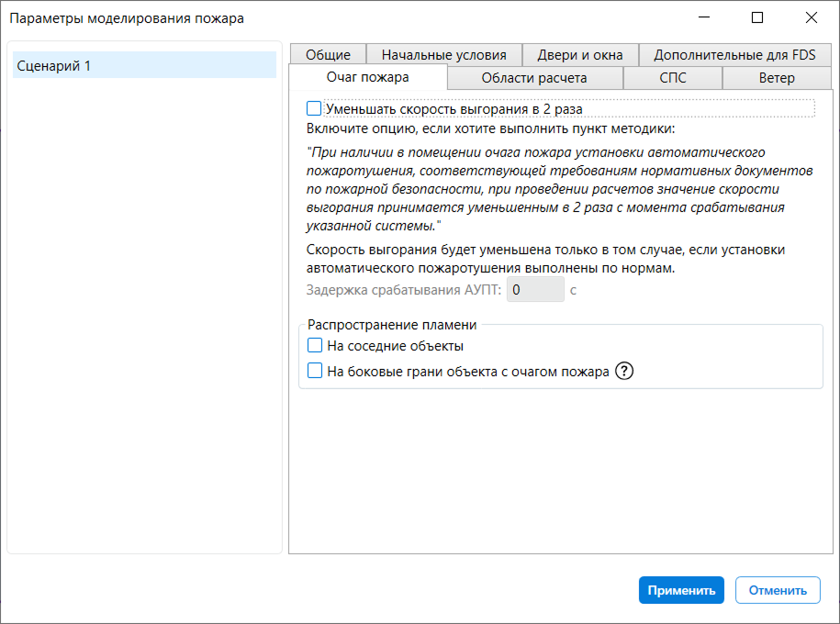Click the 'Применить' button
840x624 pixels.
pos(681,590)
